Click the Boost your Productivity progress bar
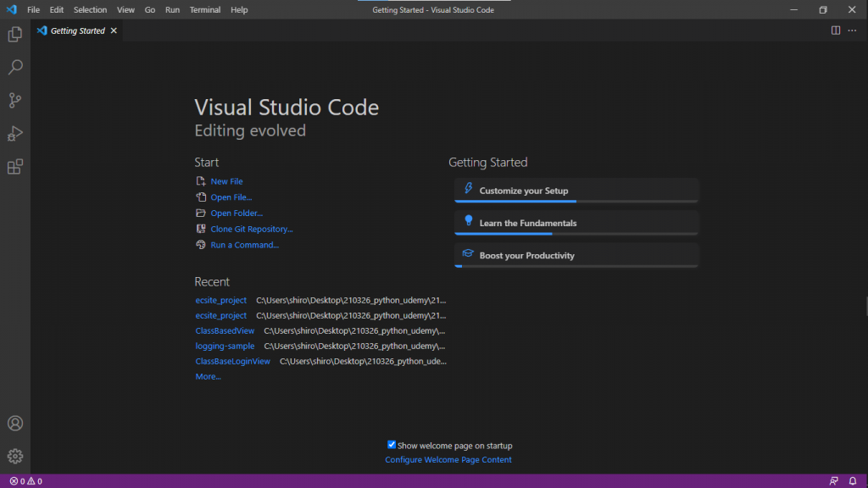Screen dimensions: 868x488 click(576, 266)
